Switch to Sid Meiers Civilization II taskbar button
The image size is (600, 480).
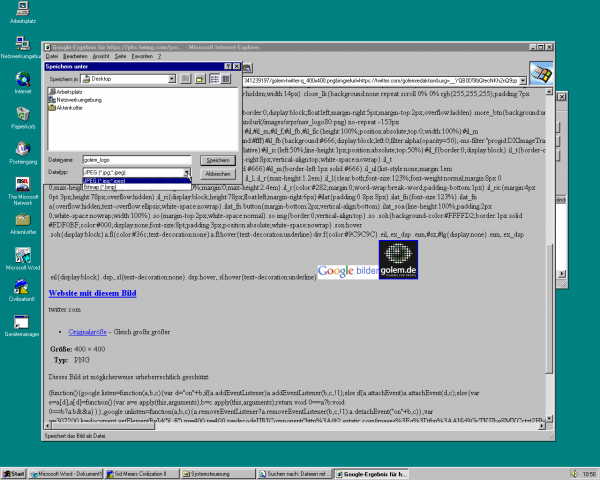pyautogui.click(x=142, y=474)
